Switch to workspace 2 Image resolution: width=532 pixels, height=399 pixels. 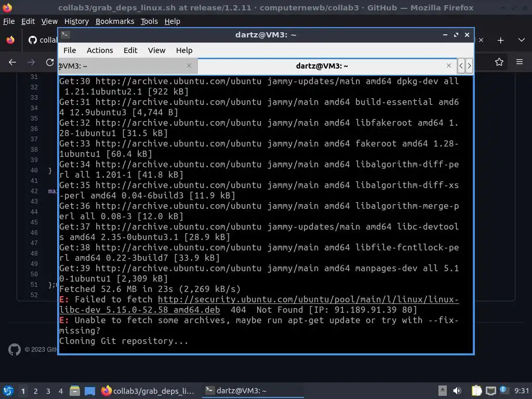click(x=36, y=391)
